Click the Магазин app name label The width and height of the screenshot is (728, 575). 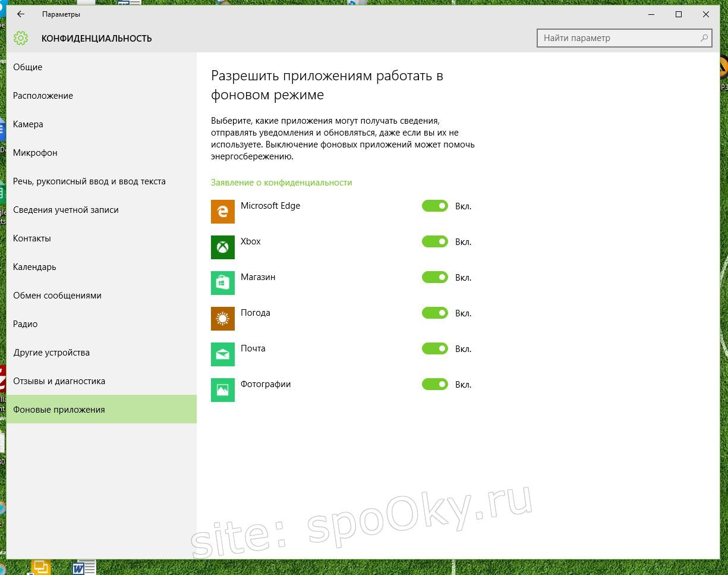coord(258,277)
